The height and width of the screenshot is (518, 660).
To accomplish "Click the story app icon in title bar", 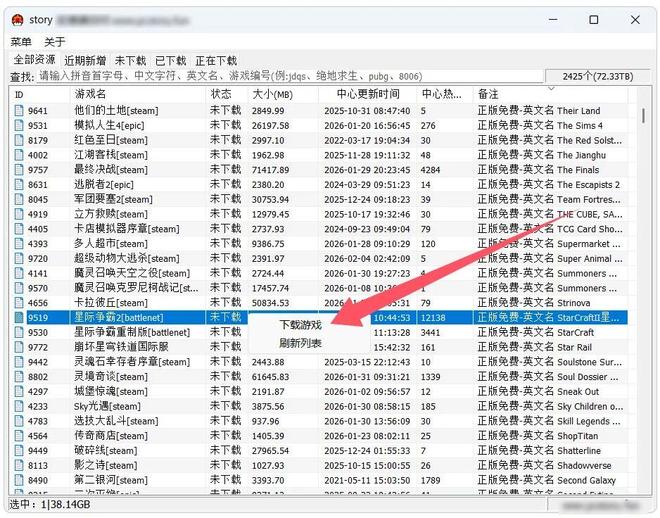I will [18, 20].
